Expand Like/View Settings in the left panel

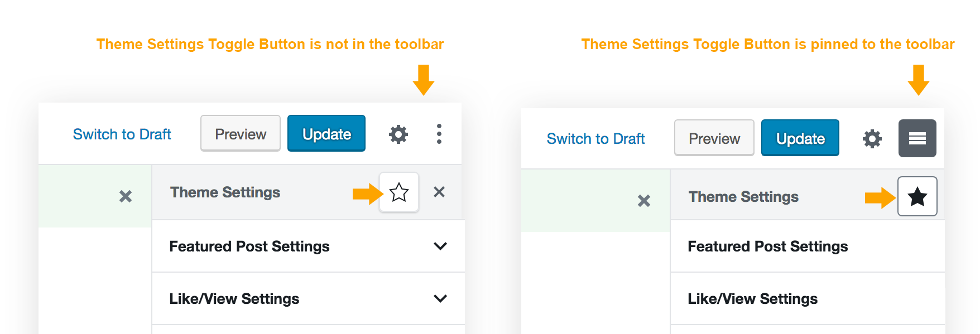tap(440, 298)
